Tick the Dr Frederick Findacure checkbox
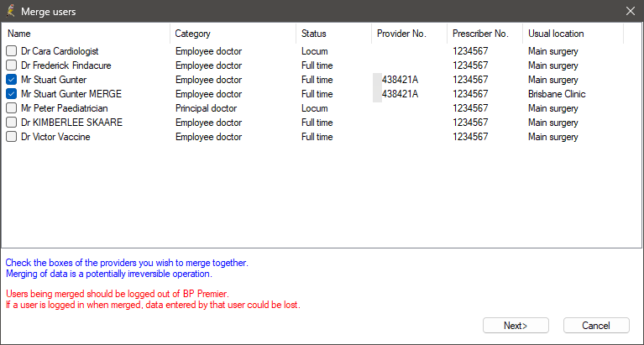Image resolution: width=644 pixels, height=345 pixels. pos(12,65)
